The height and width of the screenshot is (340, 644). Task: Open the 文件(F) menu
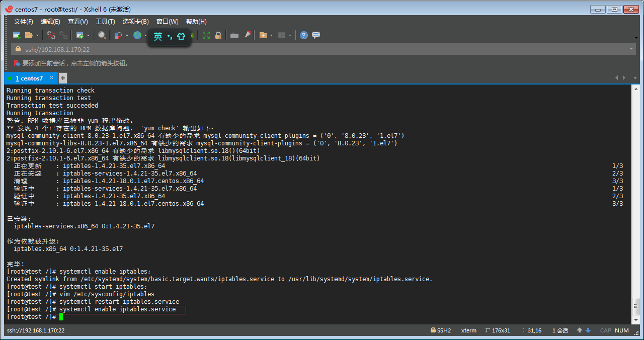click(23, 22)
